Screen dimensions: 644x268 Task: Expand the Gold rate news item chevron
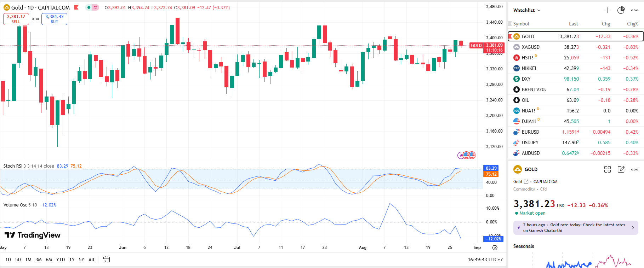click(x=633, y=228)
